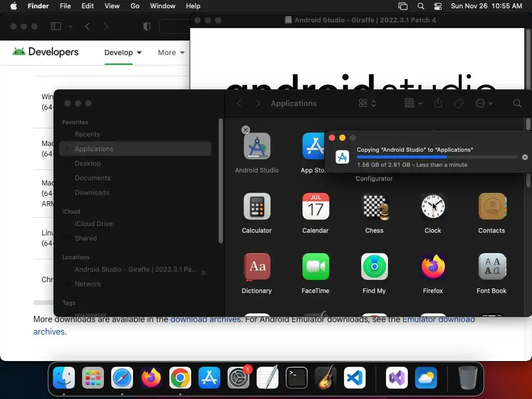Open the Dictionary app icon

(x=257, y=267)
